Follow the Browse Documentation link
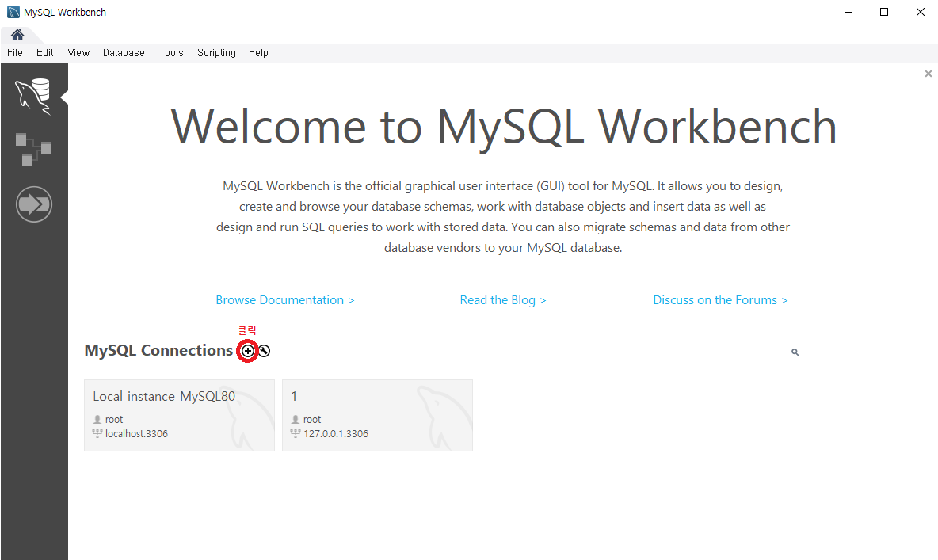This screenshot has width=938, height=560. pyautogui.click(x=284, y=300)
